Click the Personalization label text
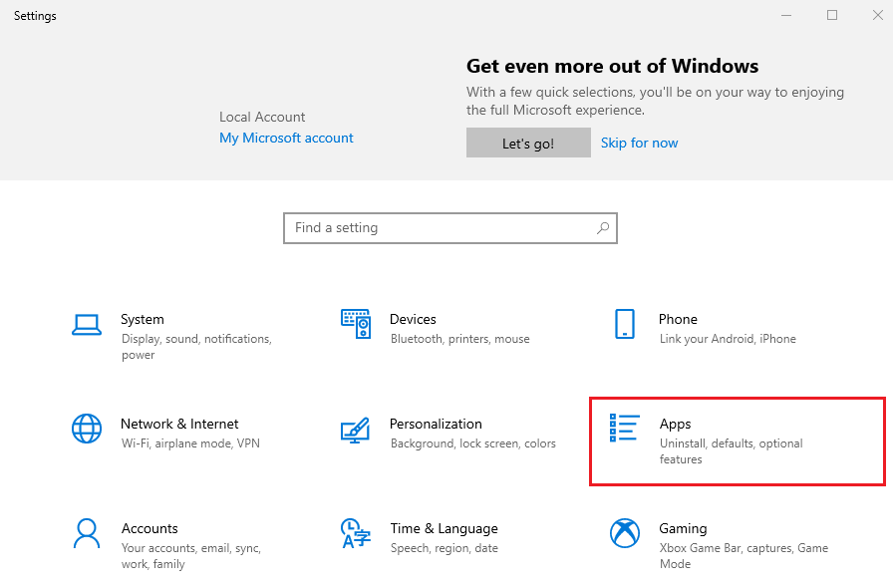893x588 pixels. click(x=436, y=424)
